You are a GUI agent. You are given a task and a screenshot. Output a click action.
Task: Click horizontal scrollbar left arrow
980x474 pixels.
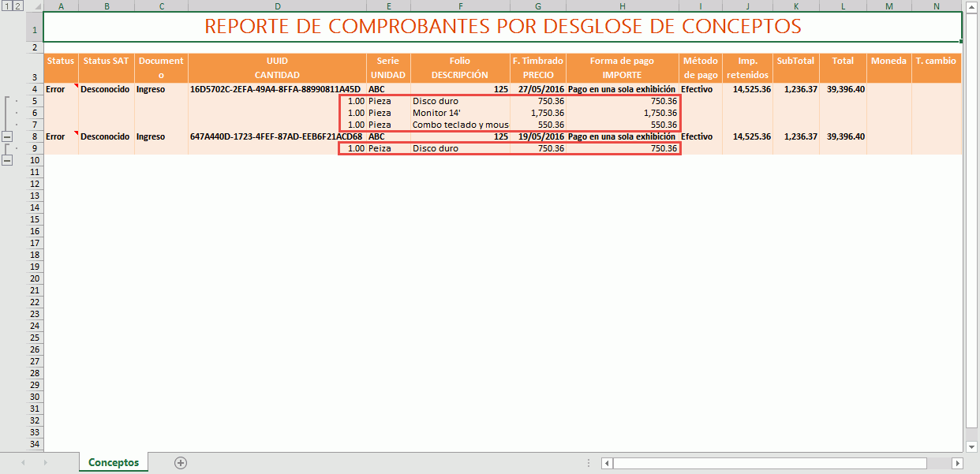[x=607, y=463]
